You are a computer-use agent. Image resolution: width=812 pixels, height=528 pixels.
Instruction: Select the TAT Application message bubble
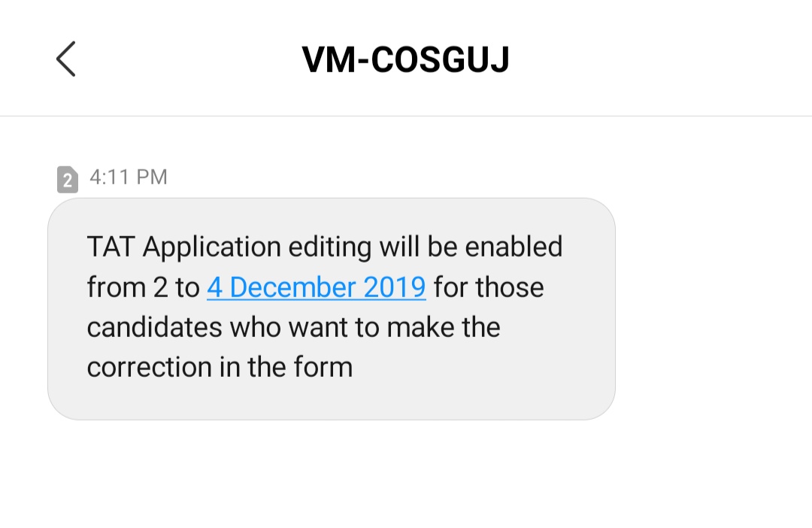click(332, 309)
